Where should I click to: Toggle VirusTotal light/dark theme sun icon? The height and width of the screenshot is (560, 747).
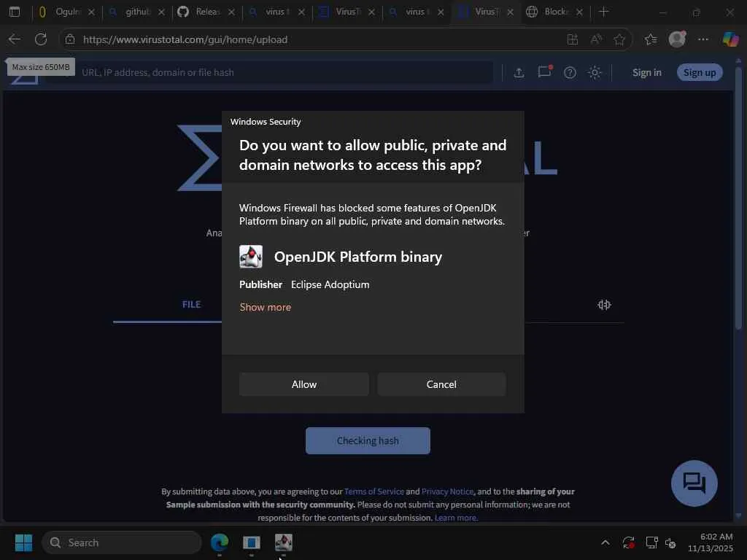click(595, 72)
